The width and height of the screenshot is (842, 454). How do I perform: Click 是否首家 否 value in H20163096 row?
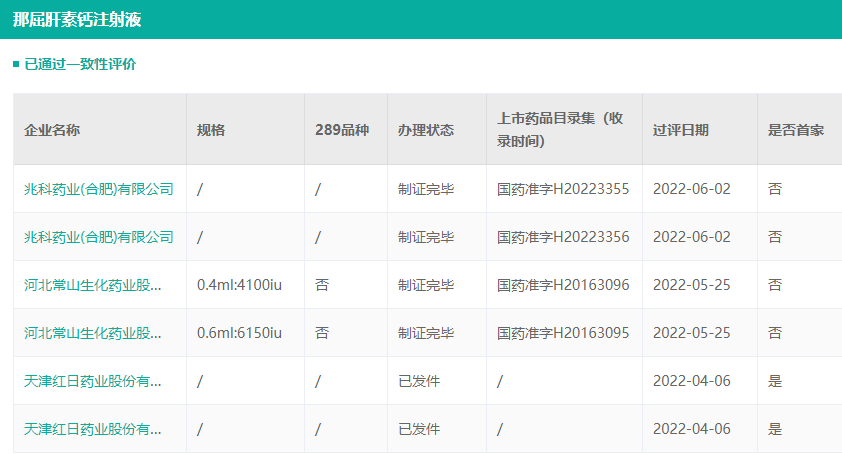tap(775, 285)
